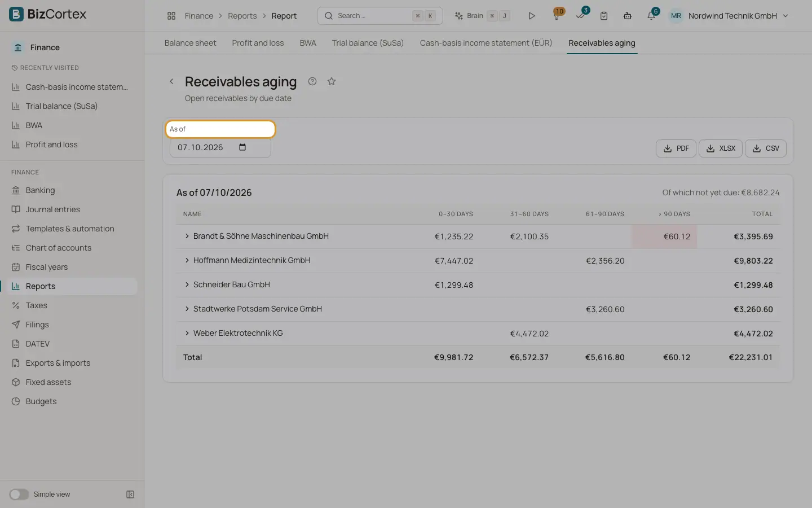Switch to Profit and loss tab
Image resolution: width=812 pixels, height=508 pixels.
(258, 43)
